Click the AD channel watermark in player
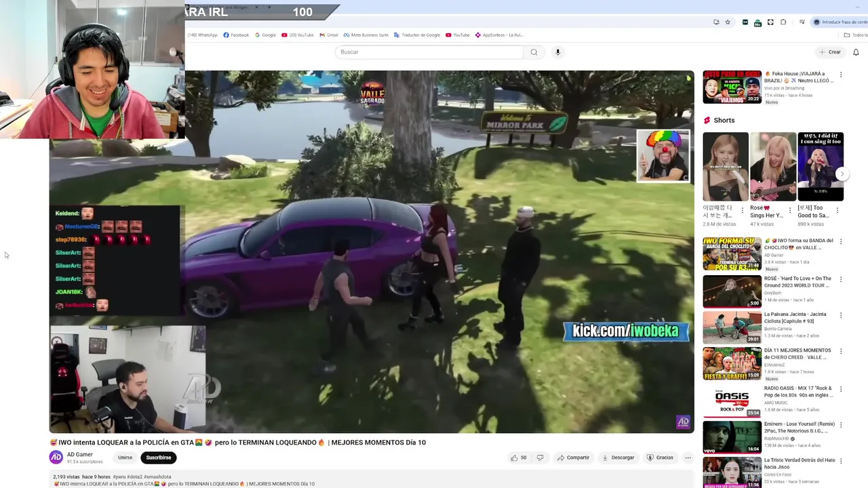 click(683, 422)
